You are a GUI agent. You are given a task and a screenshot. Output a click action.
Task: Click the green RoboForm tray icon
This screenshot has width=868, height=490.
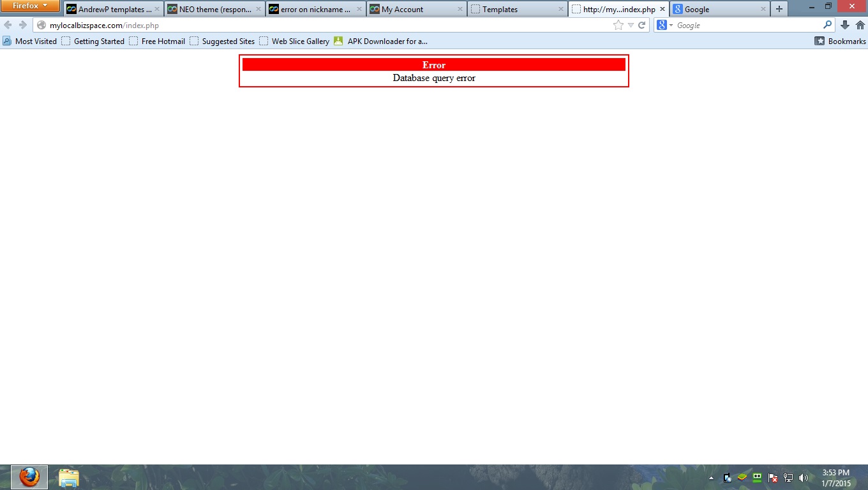[x=758, y=477]
